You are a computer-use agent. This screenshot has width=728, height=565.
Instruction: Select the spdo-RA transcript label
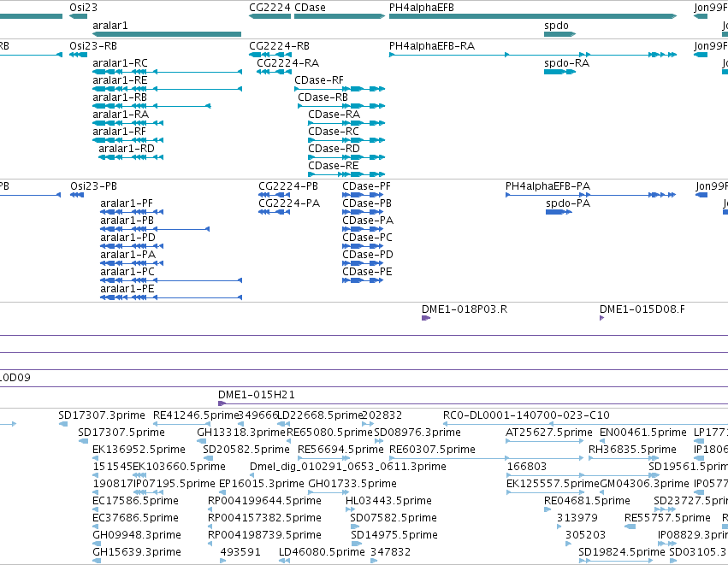566,63
